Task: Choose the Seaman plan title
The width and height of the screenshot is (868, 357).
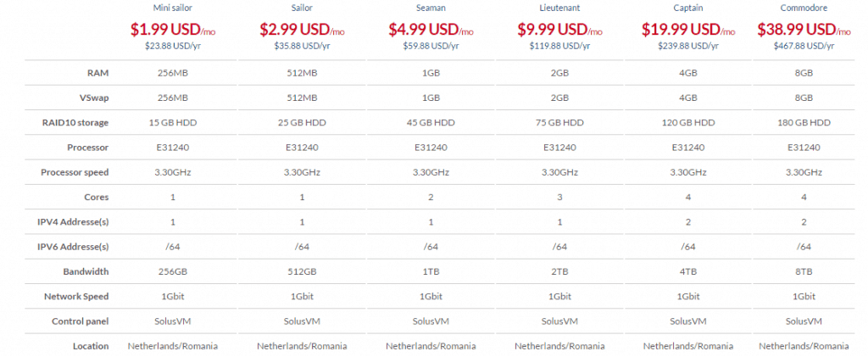Action: pyautogui.click(x=431, y=8)
